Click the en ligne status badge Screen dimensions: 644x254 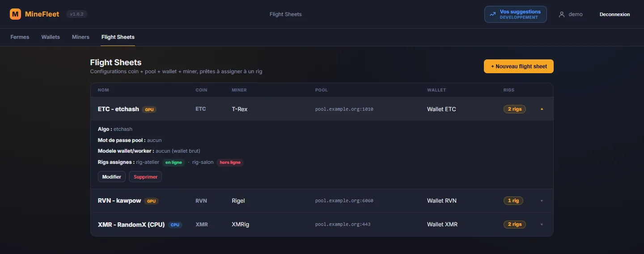point(174,162)
